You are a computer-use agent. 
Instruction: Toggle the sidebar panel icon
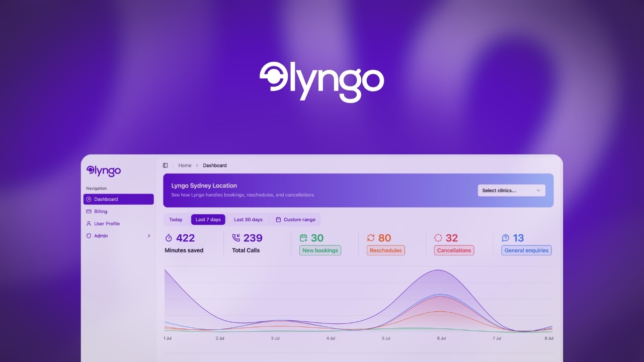point(165,165)
